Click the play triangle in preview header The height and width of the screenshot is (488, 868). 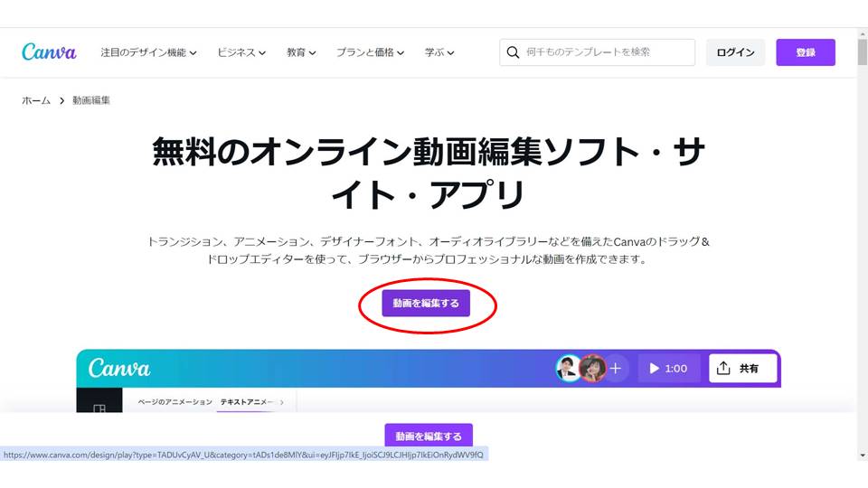pos(655,369)
